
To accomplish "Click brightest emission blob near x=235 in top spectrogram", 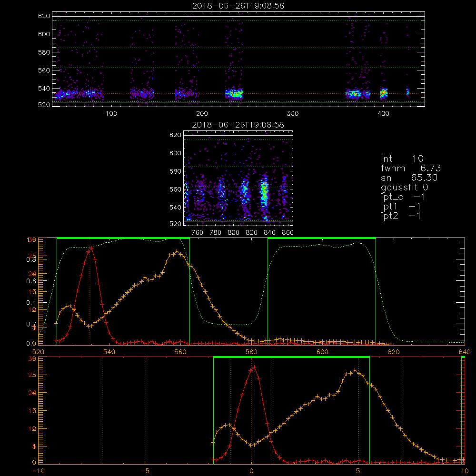I will pos(234,93).
